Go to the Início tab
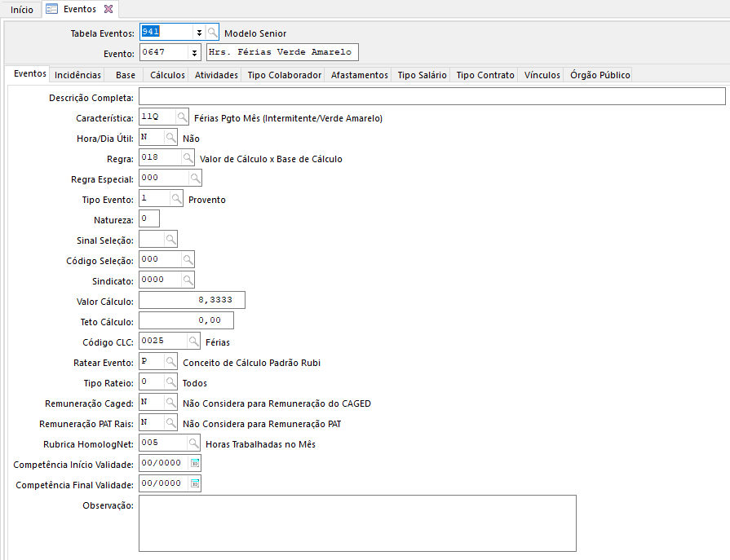This screenshot has height=560, width=730. click(22, 10)
